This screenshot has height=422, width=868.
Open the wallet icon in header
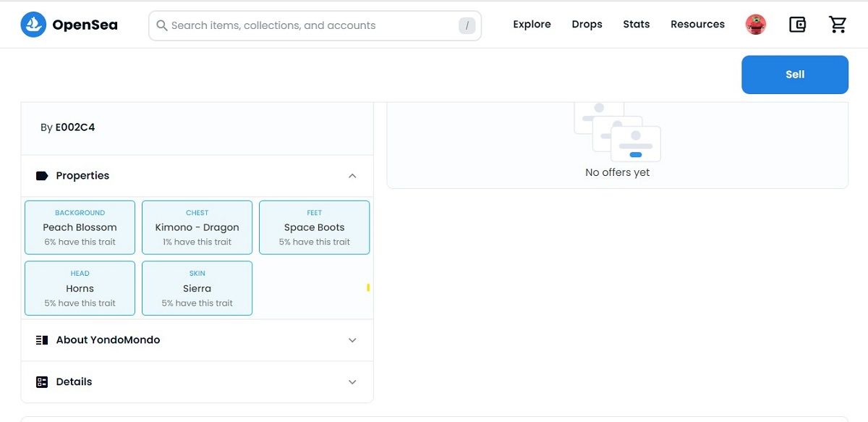coord(797,25)
